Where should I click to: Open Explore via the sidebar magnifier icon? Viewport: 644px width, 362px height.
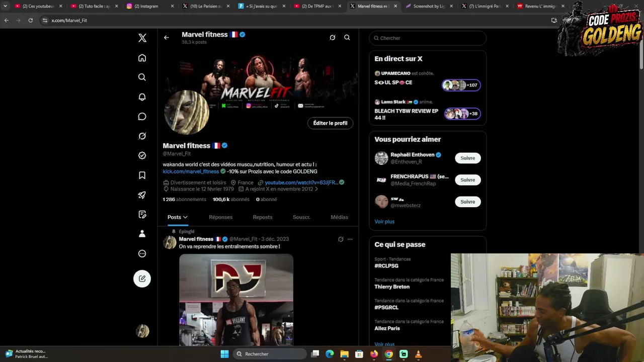pyautogui.click(x=142, y=77)
